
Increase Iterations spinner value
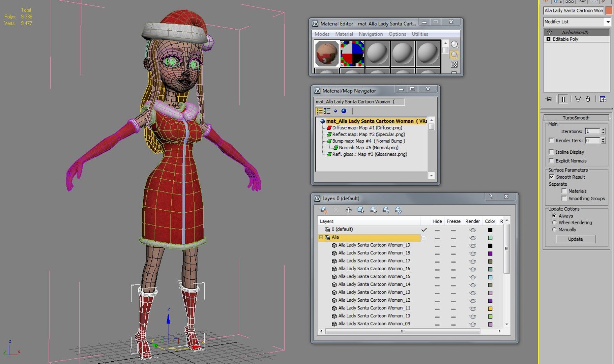click(603, 130)
